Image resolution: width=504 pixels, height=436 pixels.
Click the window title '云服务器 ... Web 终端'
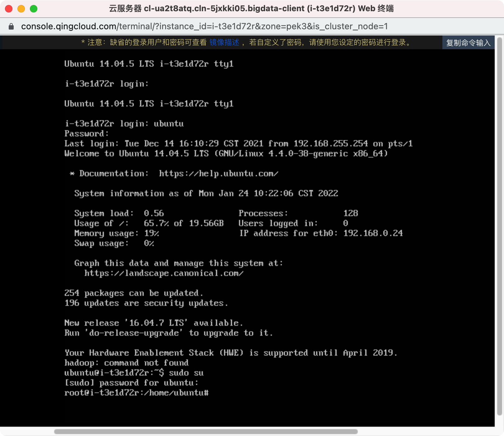click(x=251, y=8)
